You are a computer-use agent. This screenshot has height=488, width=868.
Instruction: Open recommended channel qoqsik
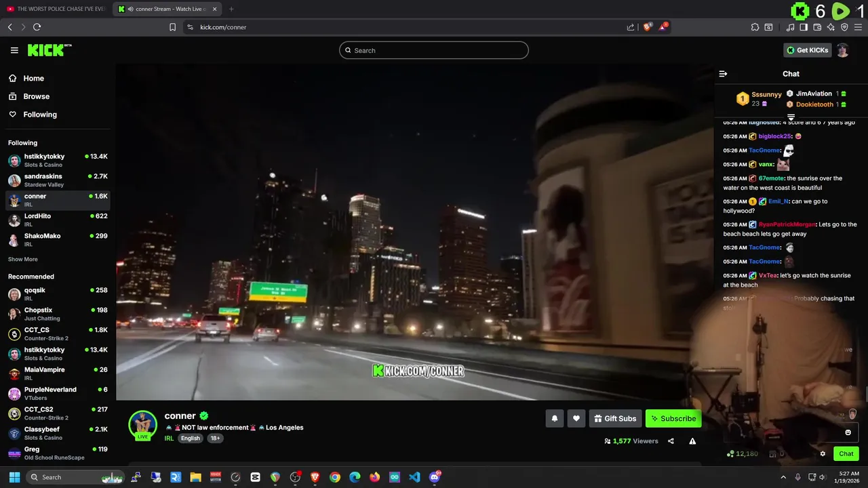pyautogui.click(x=58, y=294)
